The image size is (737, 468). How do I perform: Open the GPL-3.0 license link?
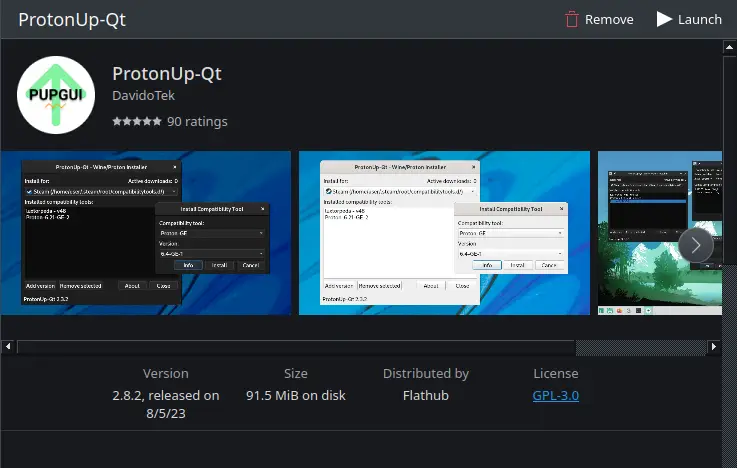[x=556, y=396]
